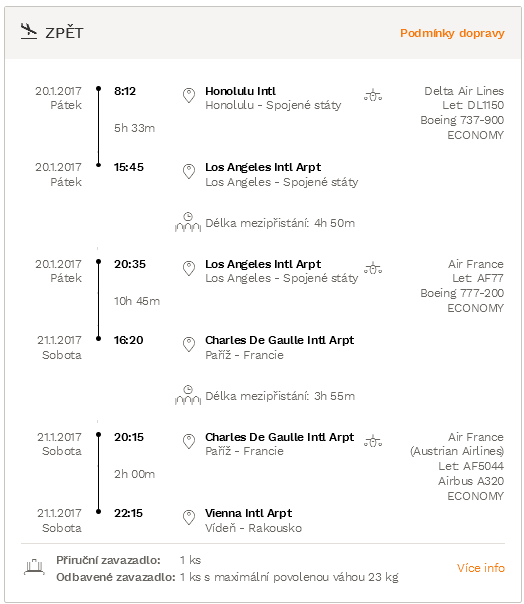This screenshot has height=604, width=524.
Task: Click the luggage icon next to baggage details
Action: click(x=34, y=567)
